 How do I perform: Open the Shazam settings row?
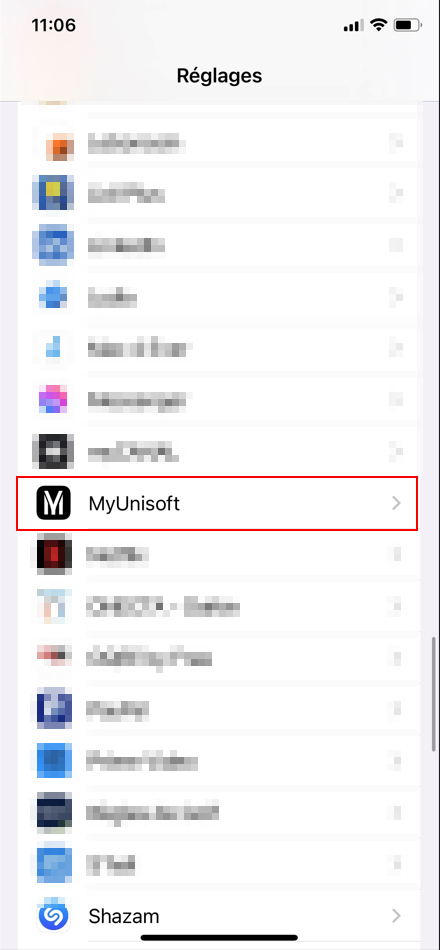coord(217,915)
